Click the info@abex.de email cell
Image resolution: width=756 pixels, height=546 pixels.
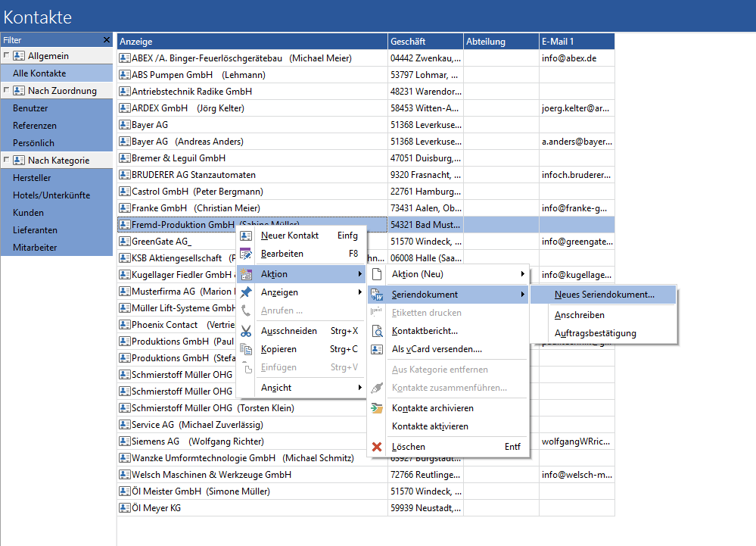pyautogui.click(x=577, y=58)
